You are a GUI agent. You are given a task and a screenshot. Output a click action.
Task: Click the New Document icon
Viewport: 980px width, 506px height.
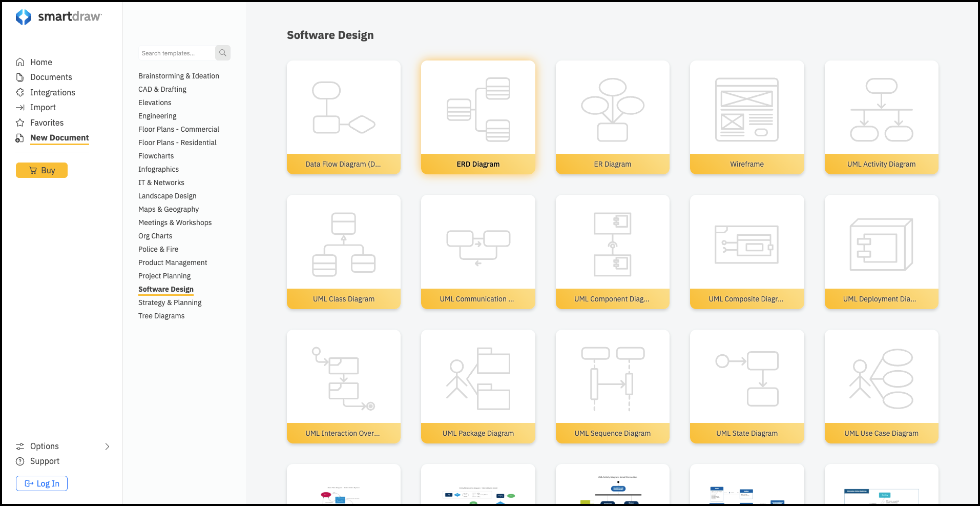tap(20, 138)
